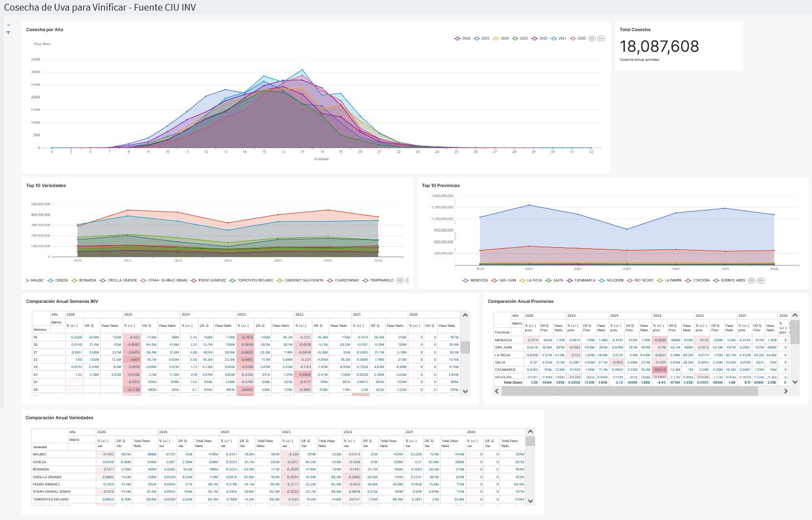Toggle the 2024 series in yearly harvest legend
Image resolution: width=812 pixels, height=520 pixels.
pos(501,38)
